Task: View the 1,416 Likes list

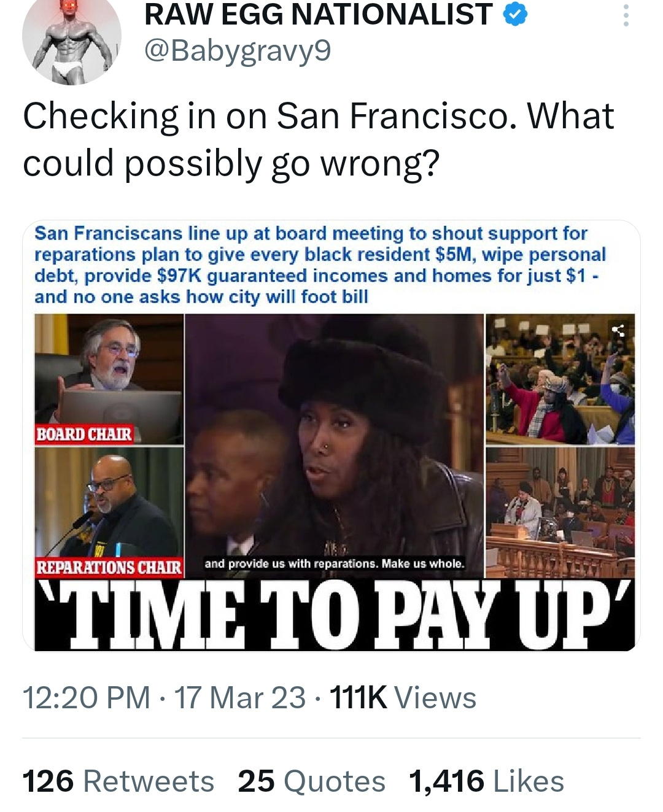Action: 486,781
